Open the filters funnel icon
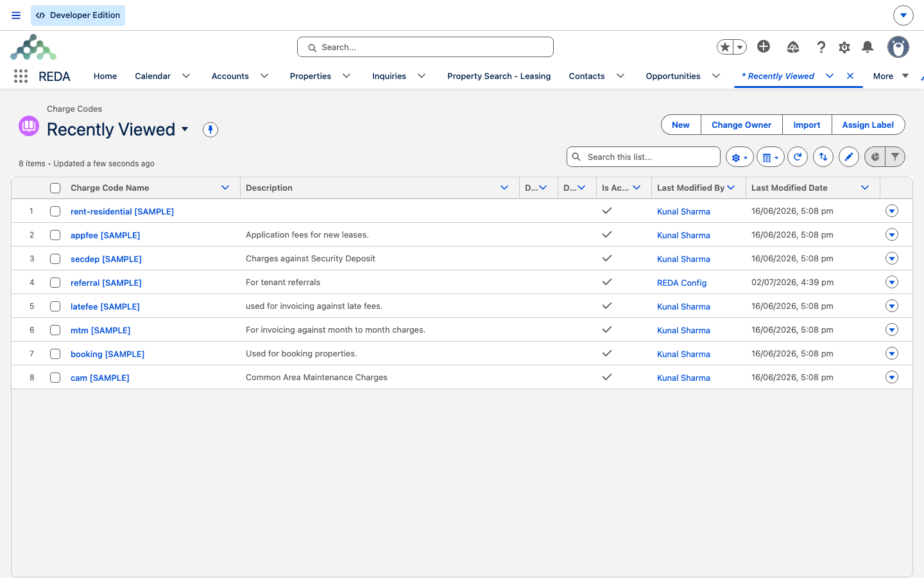The height and width of the screenshot is (578, 924). tap(895, 157)
